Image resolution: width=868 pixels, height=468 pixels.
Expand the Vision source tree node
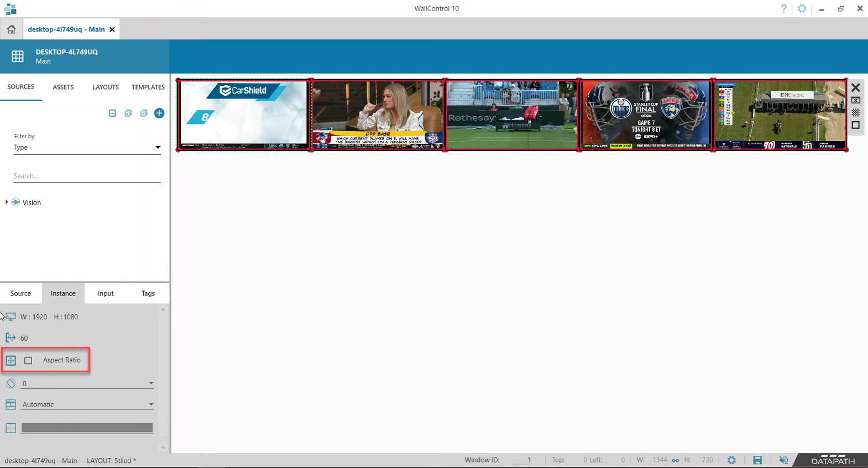pos(7,202)
